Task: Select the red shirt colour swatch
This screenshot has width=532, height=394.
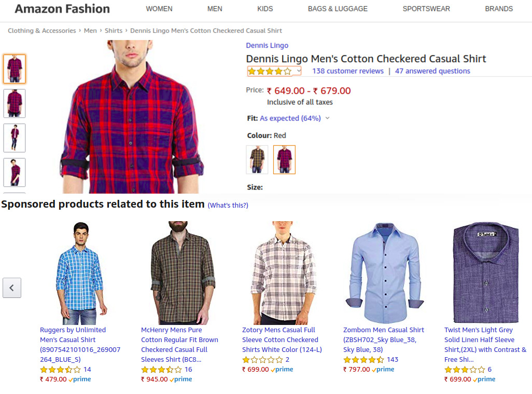Action: [284, 159]
